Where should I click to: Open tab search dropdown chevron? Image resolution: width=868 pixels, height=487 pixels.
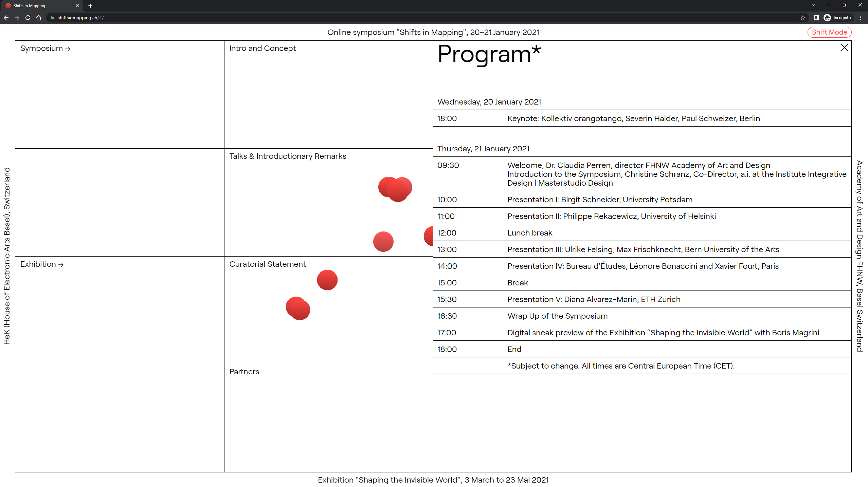pos(813,5)
